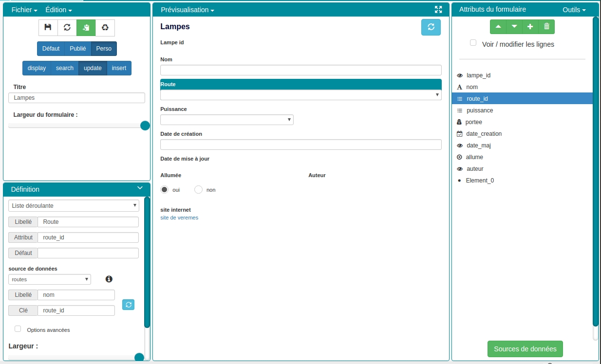
Task: Click the save floppy disk icon
Action: [48, 28]
